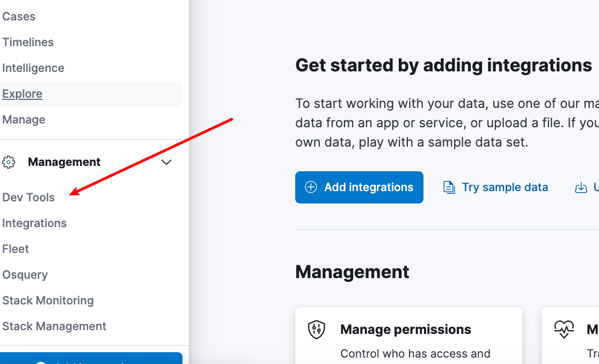Click the document icon beside Try sample data
This screenshot has height=364, width=599.
click(x=449, y=187)
